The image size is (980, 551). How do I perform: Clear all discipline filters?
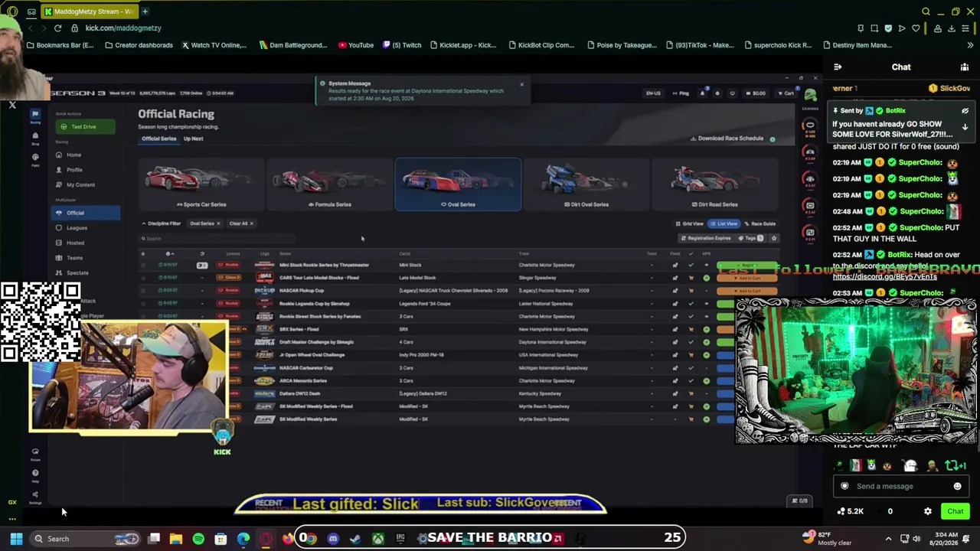(241, 223)
